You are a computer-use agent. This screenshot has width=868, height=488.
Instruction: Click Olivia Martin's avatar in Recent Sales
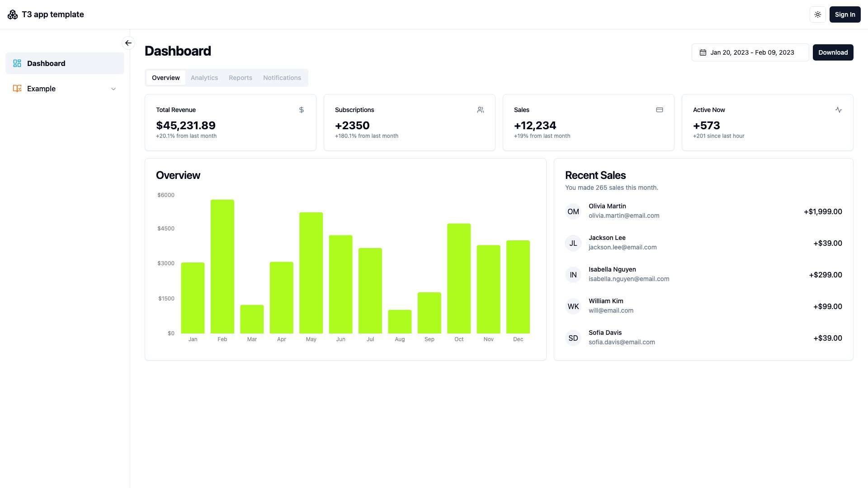coord(573,211)
